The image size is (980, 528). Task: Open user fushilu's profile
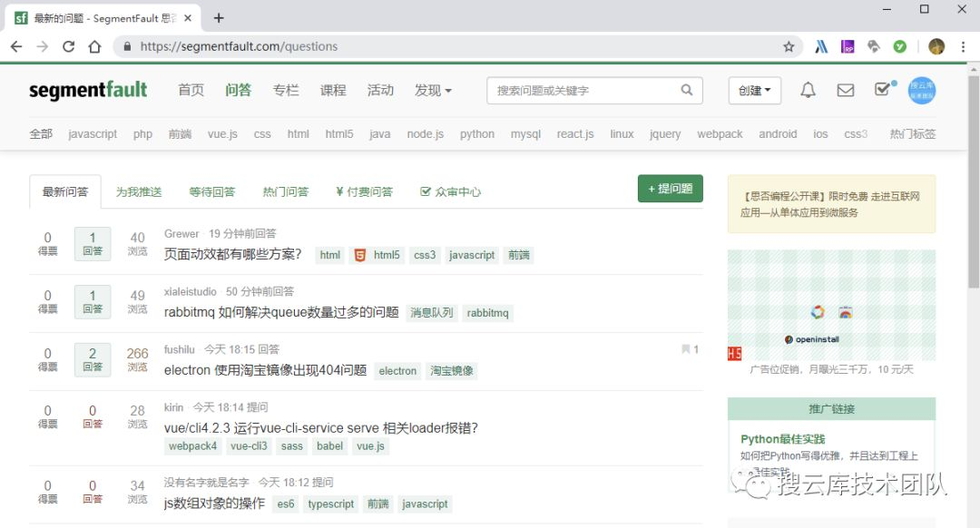[x=180, y=349]
